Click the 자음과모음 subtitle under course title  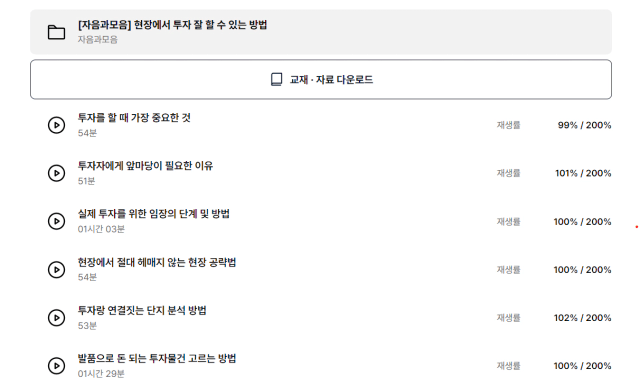pos(98,40)
